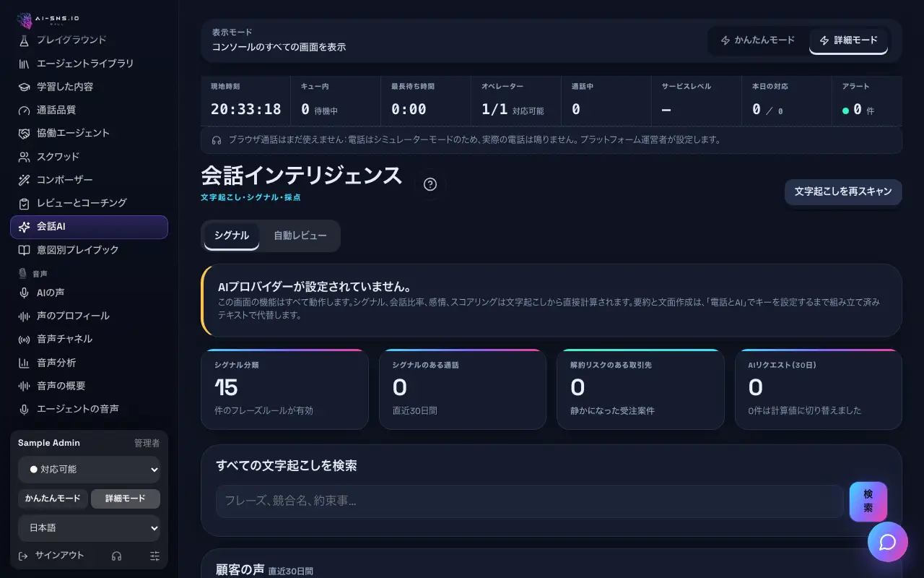This screenshot has width=924, height=578.
Task: Click the 15 signal classification count
Action: pos(226,388)
